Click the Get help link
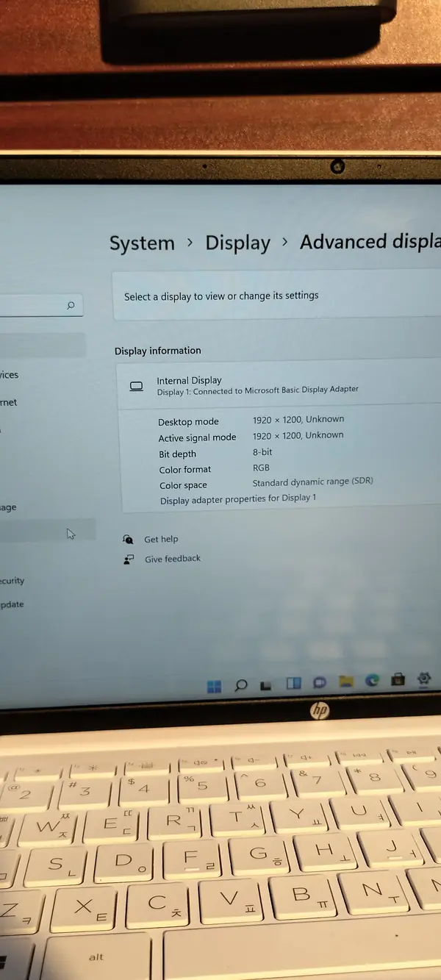441x980 pixels. point(161,539)
